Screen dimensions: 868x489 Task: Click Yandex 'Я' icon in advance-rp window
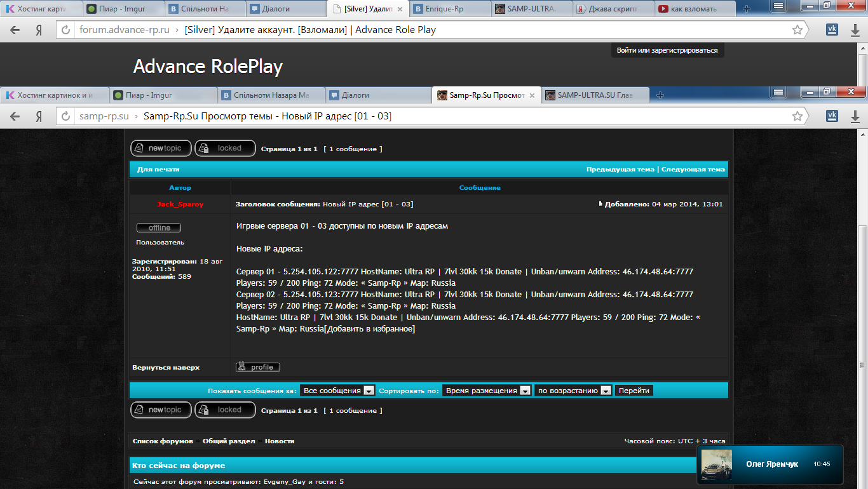(39, 30)
